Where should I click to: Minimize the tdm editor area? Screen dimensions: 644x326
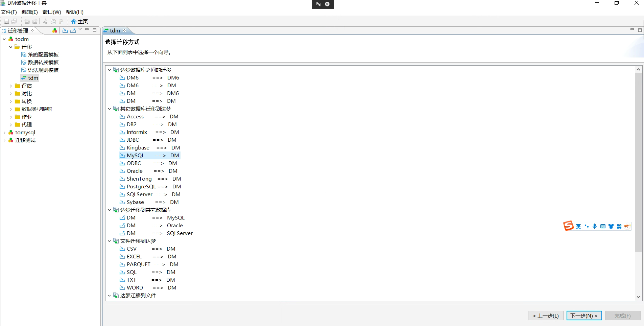(632, 29)
